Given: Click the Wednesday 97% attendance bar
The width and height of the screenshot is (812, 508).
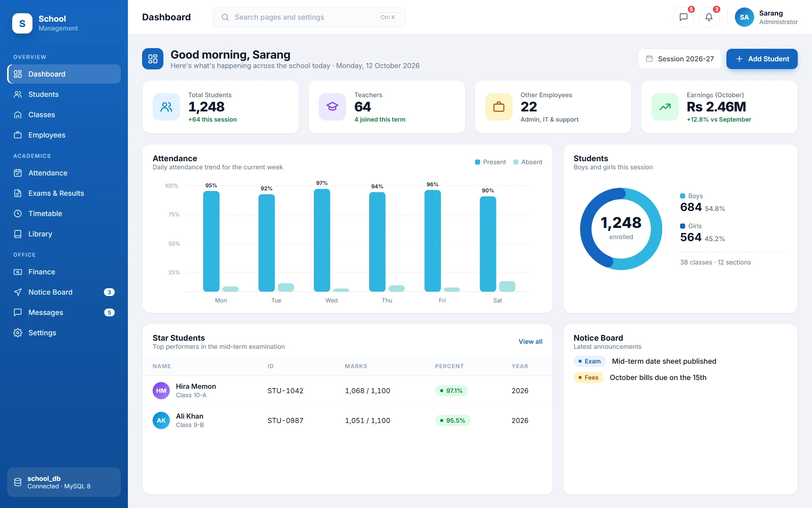Looking at the screenshot, I should [x=322, y=240].
